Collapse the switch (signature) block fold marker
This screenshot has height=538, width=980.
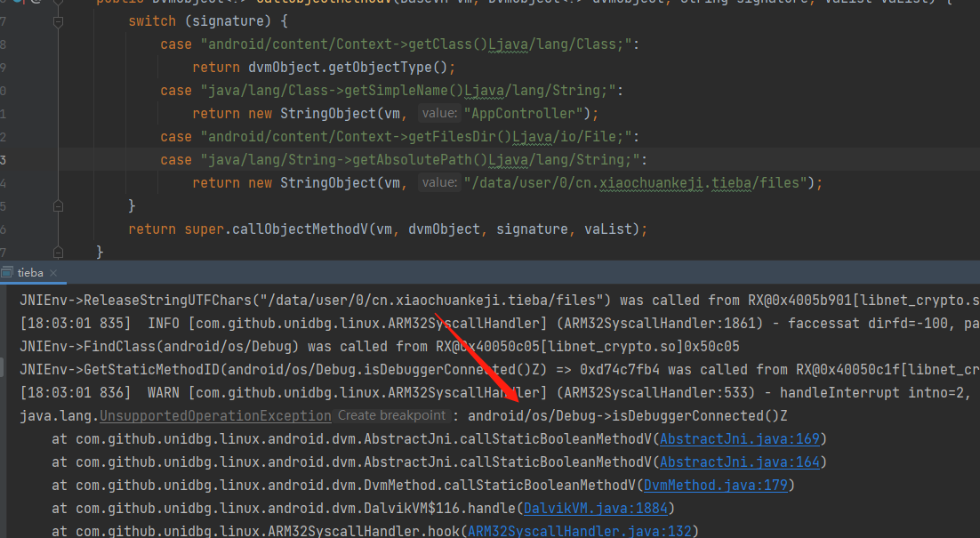58,22
